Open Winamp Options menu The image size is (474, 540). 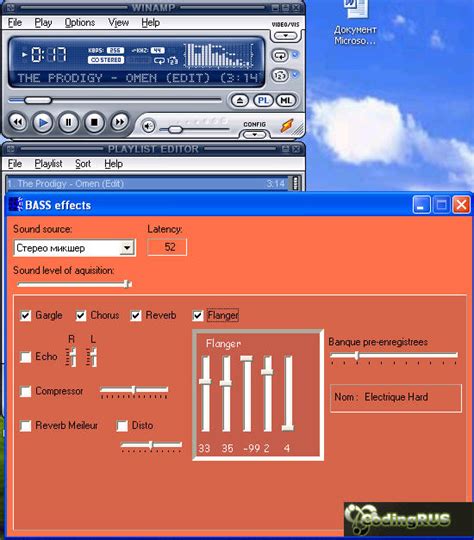point(80,22)
